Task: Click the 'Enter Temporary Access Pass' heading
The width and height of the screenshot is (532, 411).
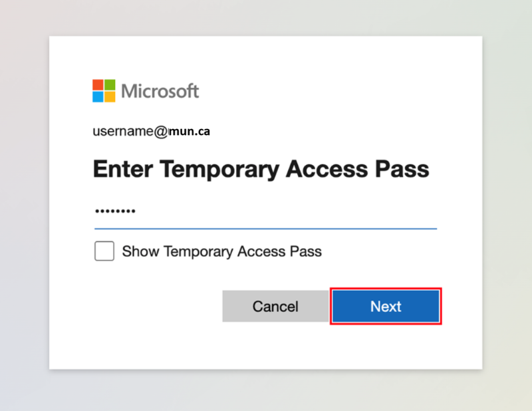Action: (261, 170)
